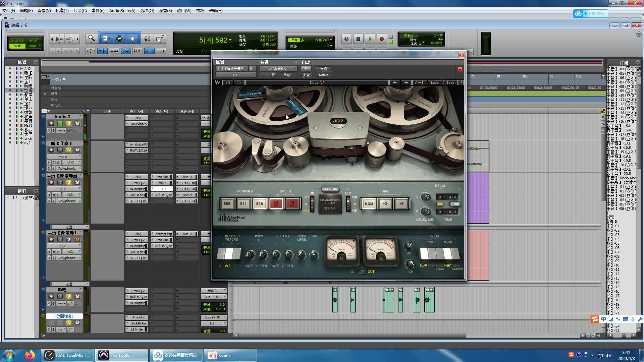Click the output level slider on J37

pos(348,203)
